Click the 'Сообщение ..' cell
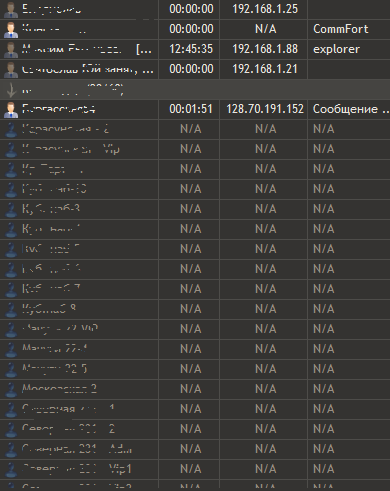 coord(351,109)
